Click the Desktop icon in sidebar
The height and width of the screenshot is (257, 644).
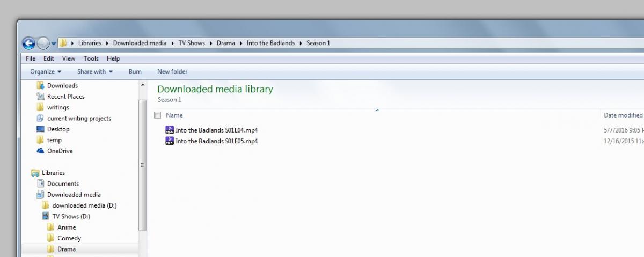[x=40, y=129]
